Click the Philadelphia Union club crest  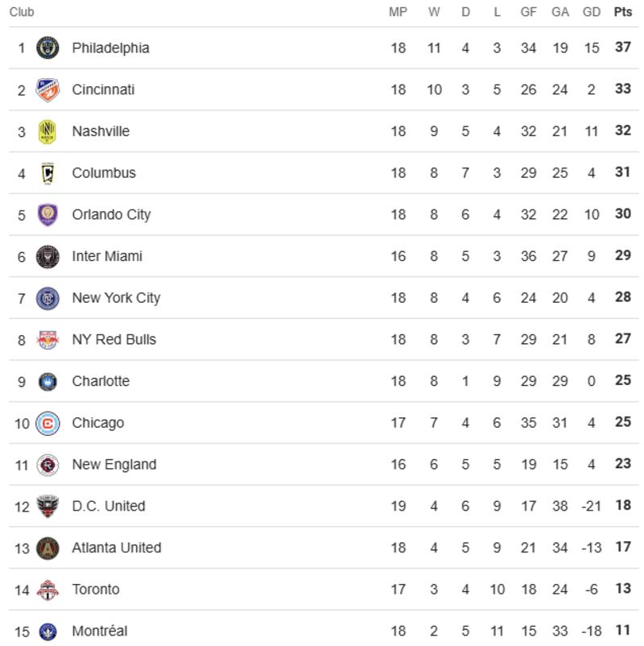[47, 48]
